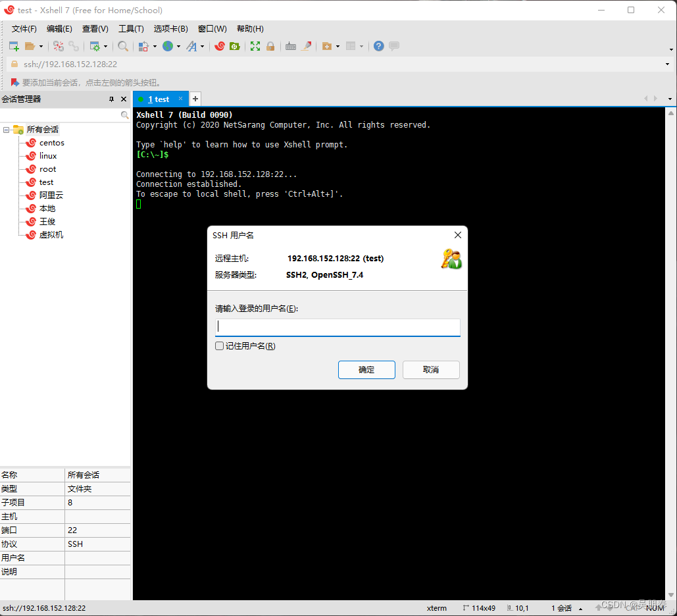Image resolution: width=677 pixels, height=616 pixels.
Task: Select the 王俊 session
Action: pyautogui.click(x=41, y=222)
